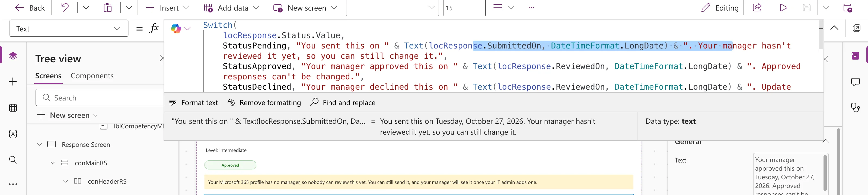Click the Paste clipboard icon
The image size is (868, 195).
pyautogui.click(x=107, y=7)
